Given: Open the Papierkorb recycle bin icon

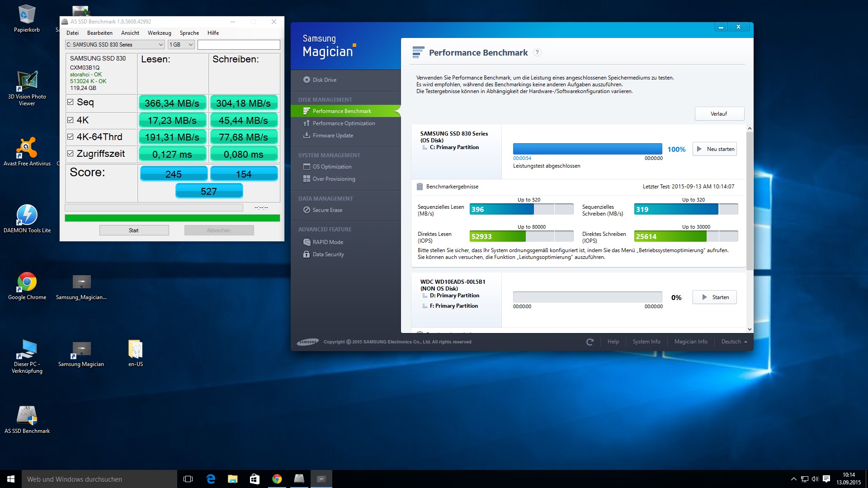Looking at the screenshot, I should (27, 19).
